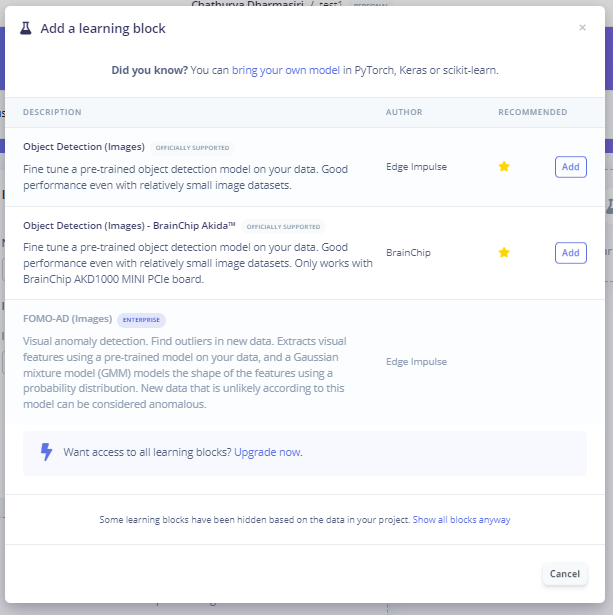
Task: Click the Object Detection (Images) title
Action: (x=84, y=147)
